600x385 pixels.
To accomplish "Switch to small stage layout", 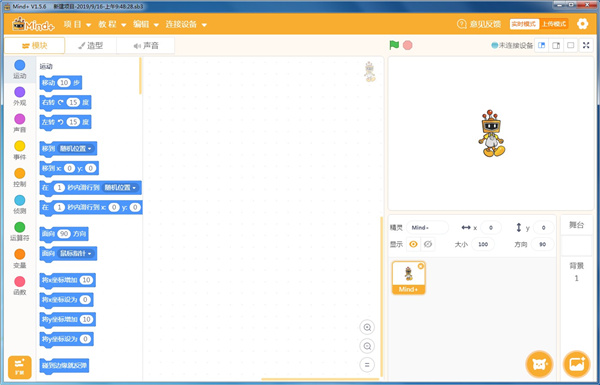I will point(541,45).
